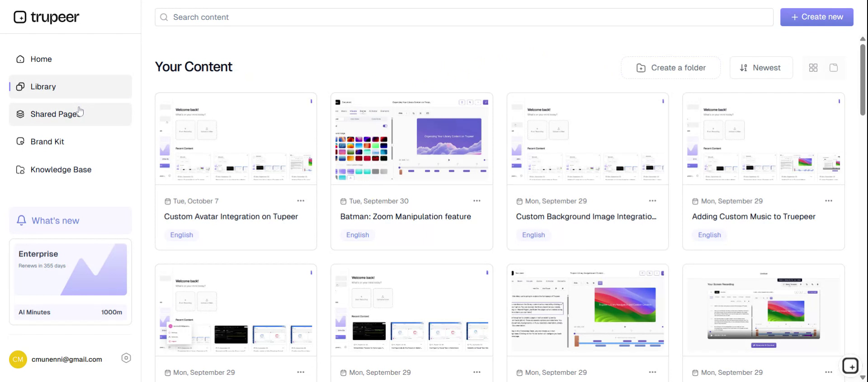Click English tag on Custom Avatar card
Viewport: 868px width, 382px height.
coord(182,235)
